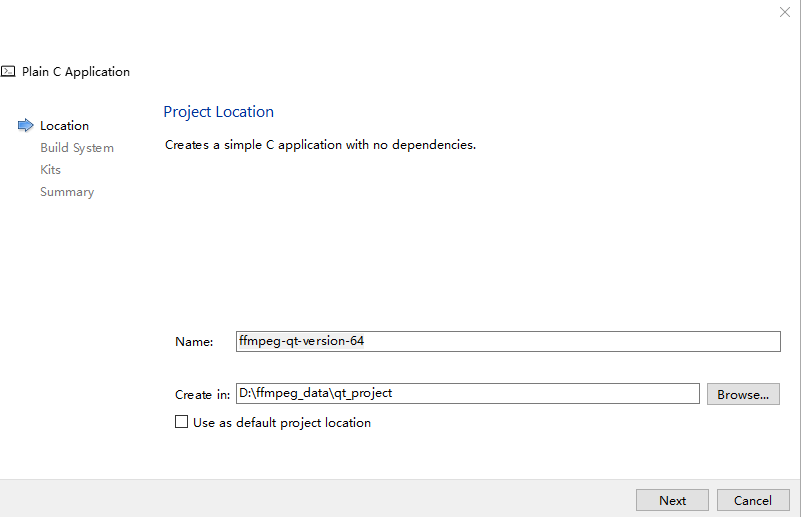Select the Summary wizard step

67,192
